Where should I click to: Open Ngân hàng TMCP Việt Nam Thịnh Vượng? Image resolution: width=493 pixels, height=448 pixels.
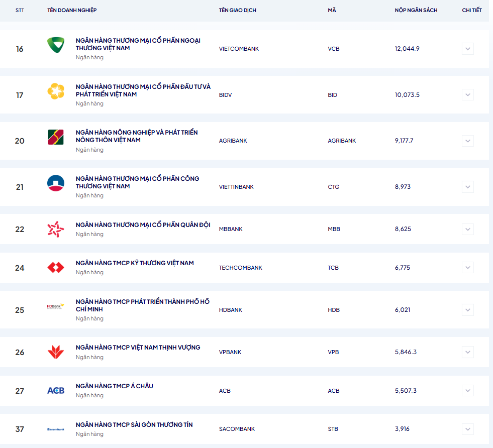coord(138,348)
